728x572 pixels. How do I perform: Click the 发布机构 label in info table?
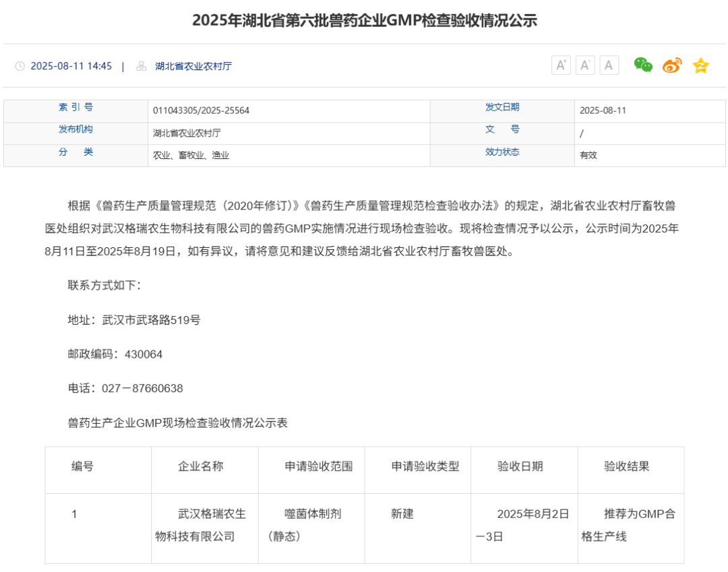75,129
